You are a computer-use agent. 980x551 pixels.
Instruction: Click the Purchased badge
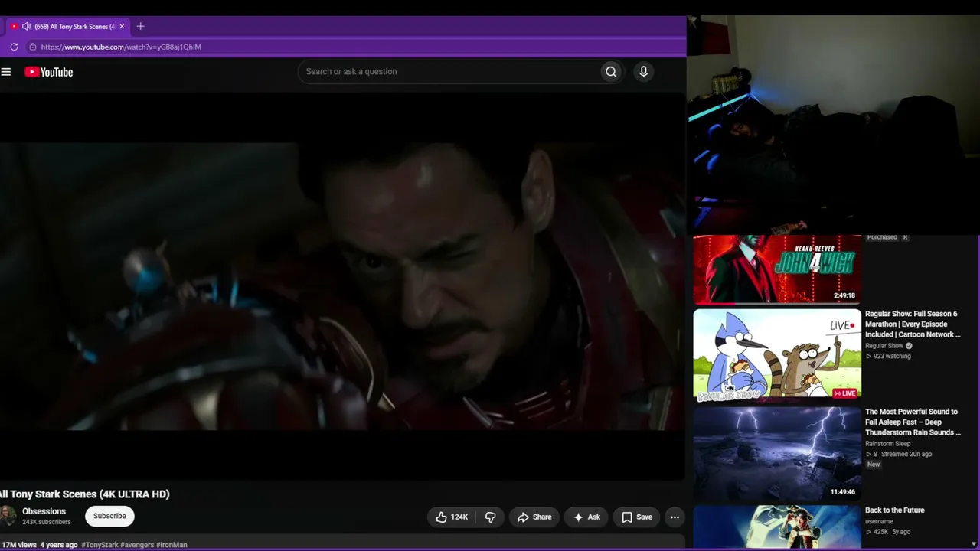coord(882,237)
